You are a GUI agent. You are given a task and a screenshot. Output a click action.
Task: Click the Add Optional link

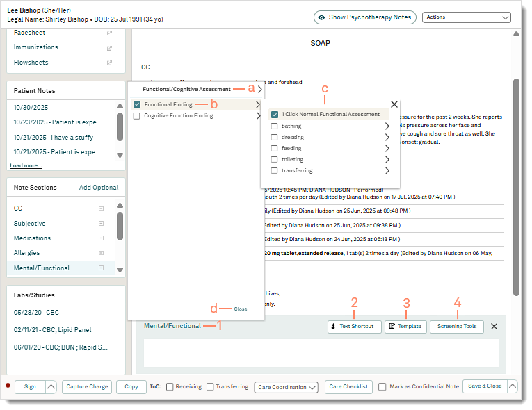[x=99, y=188]
